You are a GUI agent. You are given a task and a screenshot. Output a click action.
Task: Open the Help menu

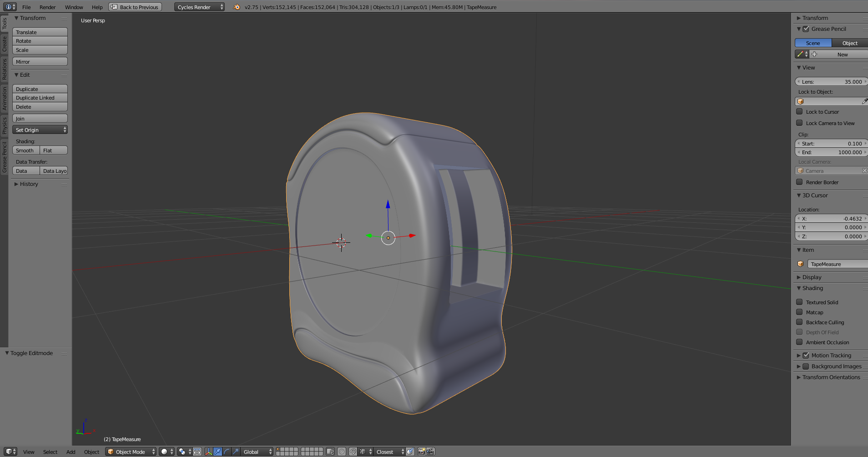pos(97,7)
